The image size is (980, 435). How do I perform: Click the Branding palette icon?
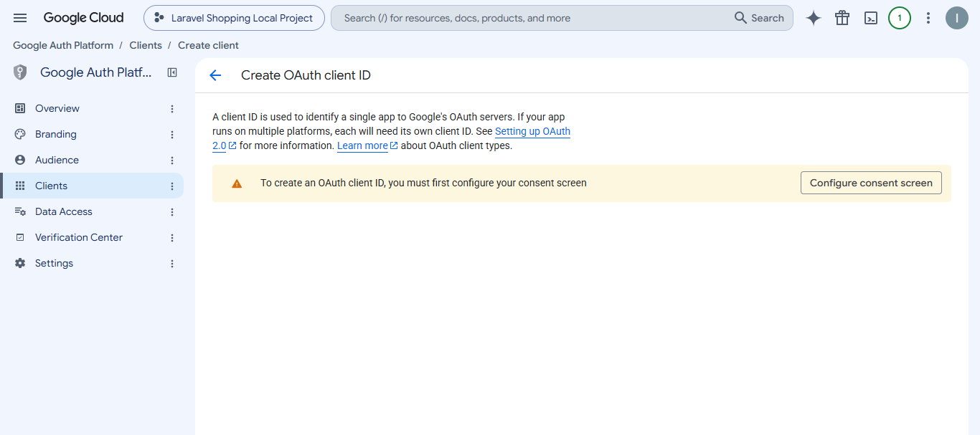[20, 134]
